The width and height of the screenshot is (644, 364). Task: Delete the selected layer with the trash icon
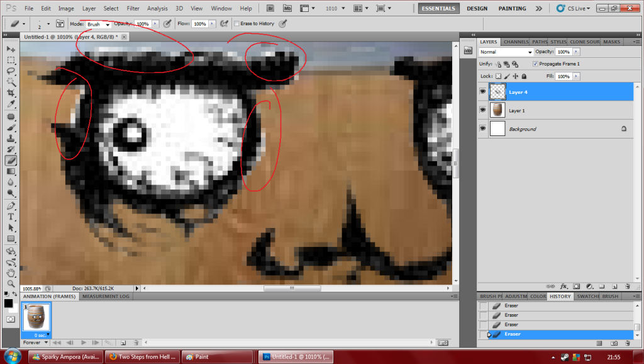click(x=628, y=287)
